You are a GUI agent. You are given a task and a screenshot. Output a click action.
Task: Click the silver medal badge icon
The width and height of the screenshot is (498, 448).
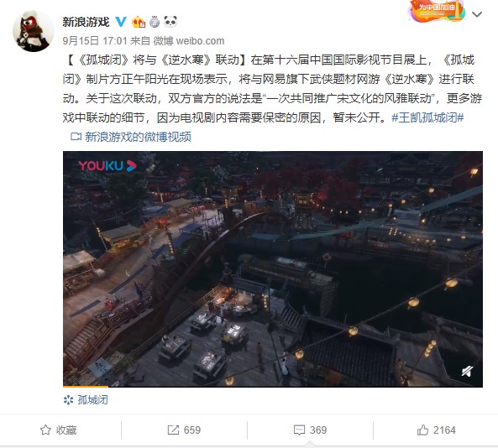point(155,22)
